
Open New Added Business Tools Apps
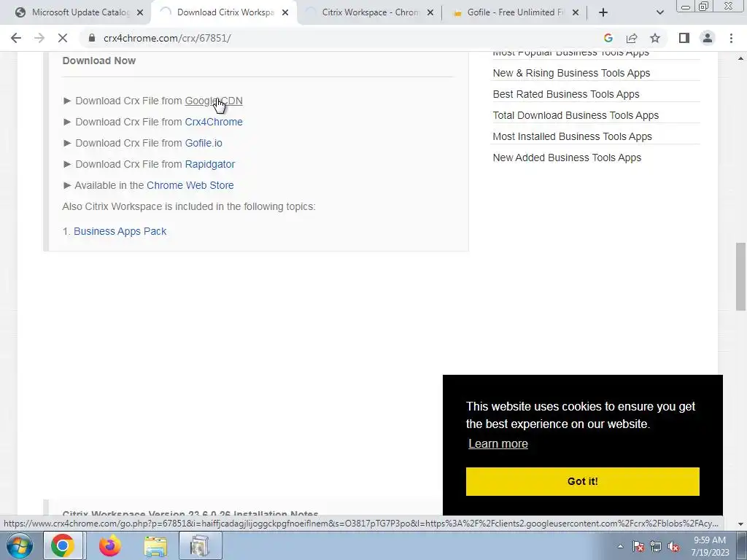(x=567, y=157)
